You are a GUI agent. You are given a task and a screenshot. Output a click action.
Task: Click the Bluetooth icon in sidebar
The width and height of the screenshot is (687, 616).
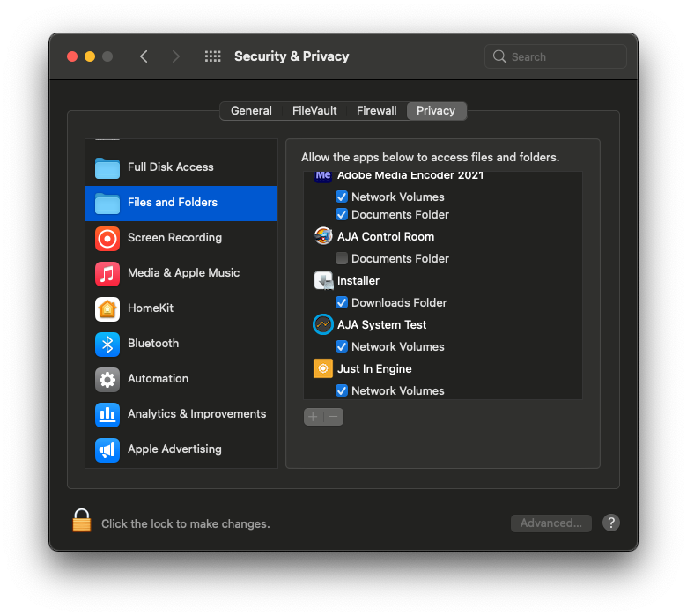(x=107, y=345)
